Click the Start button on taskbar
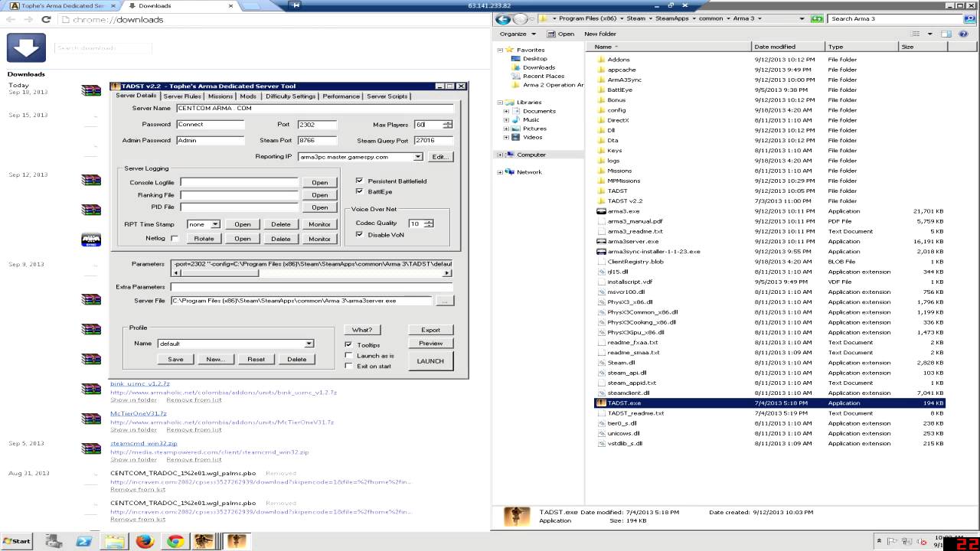This screenshot has height=551, width=980. [17, 541]
